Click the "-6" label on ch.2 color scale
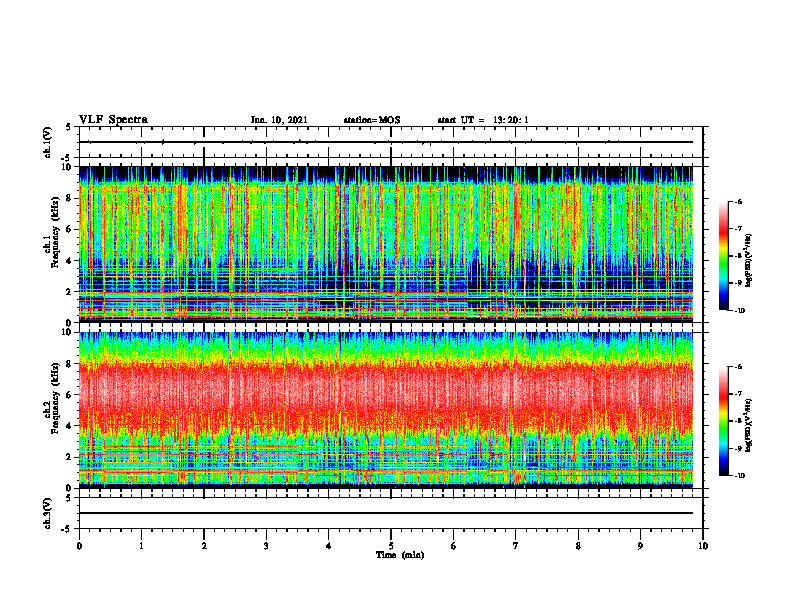792x612 pixels. point(738,367)
